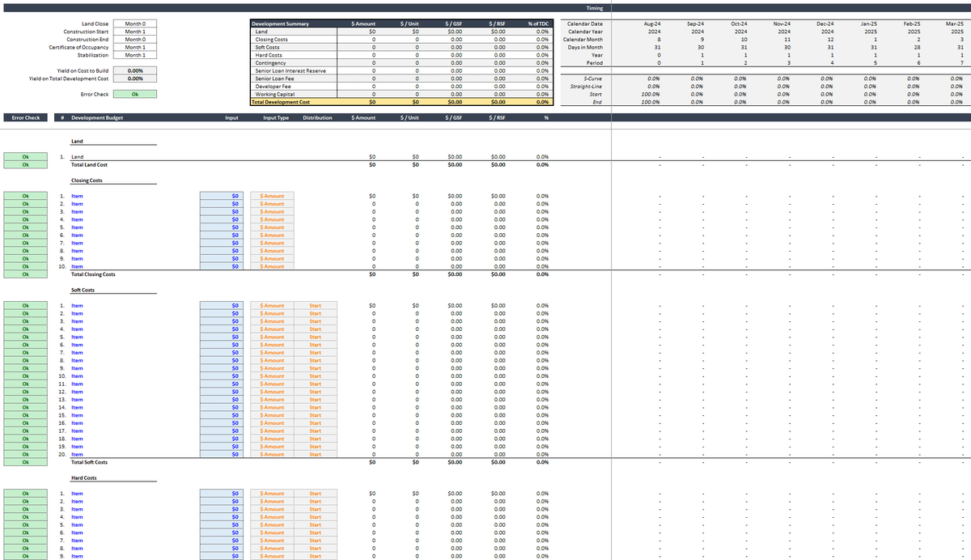Click the top Error Check Ok cell
This screenshot has height=560, width=971.
135,94
